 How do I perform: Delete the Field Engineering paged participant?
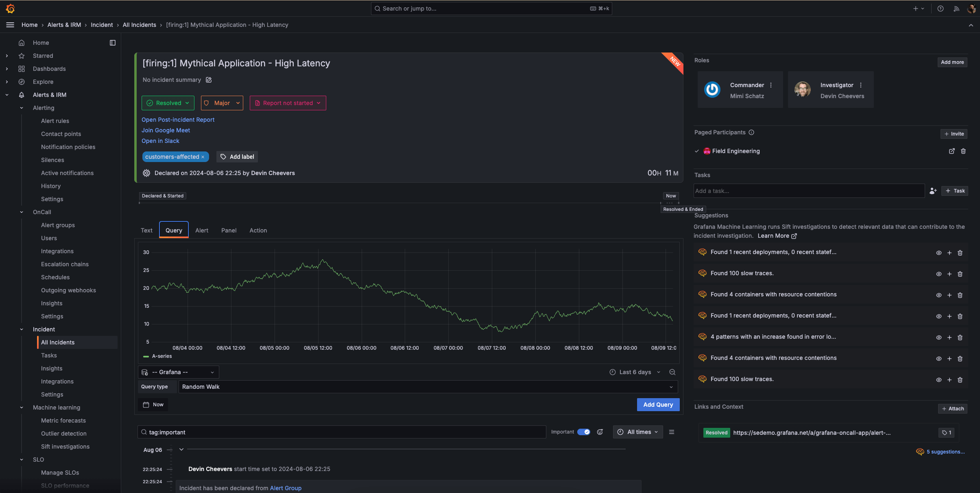click(x=963, y=151)
